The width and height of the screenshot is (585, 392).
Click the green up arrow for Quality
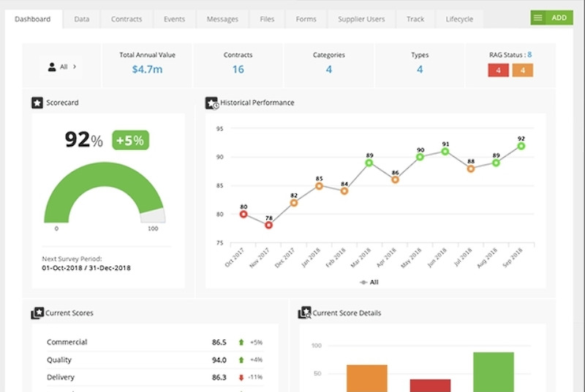241,360
